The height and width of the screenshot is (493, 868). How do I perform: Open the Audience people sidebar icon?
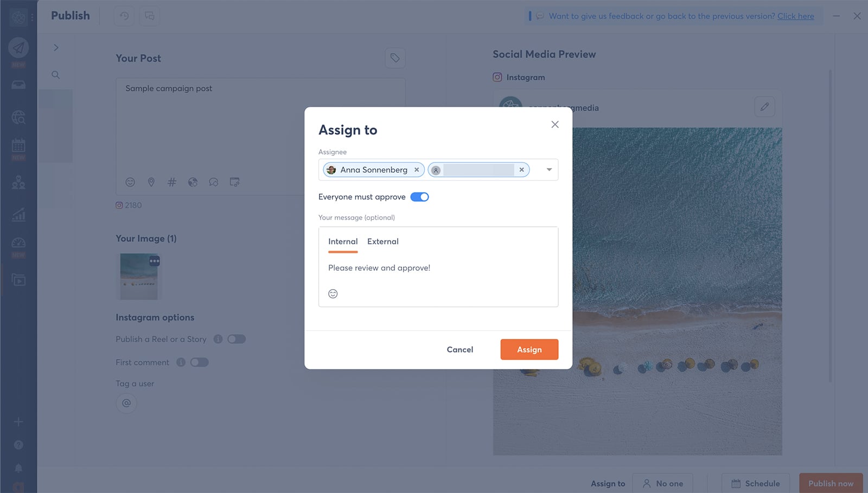tap(18, 182)
